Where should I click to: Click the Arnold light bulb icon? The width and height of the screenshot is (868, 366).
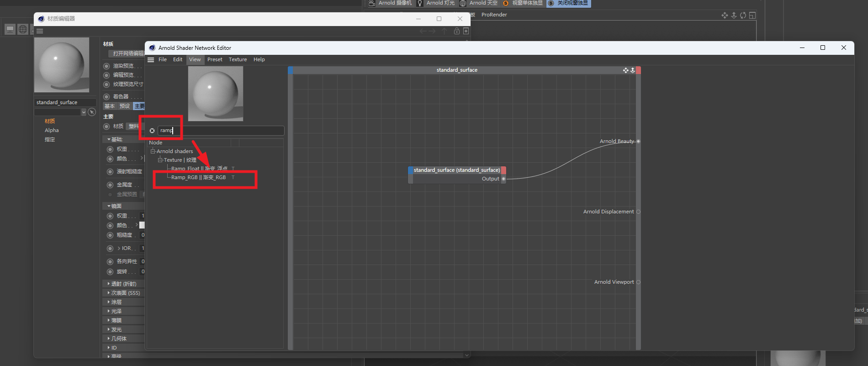420,3
